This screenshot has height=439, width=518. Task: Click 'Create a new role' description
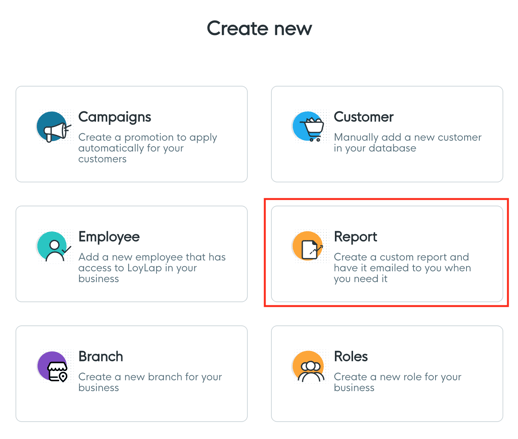(x=397, y=382)
